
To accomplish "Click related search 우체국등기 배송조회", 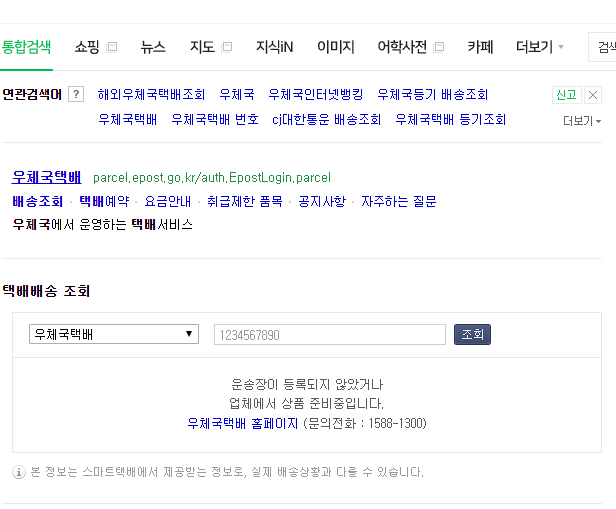I will [433, 95].
